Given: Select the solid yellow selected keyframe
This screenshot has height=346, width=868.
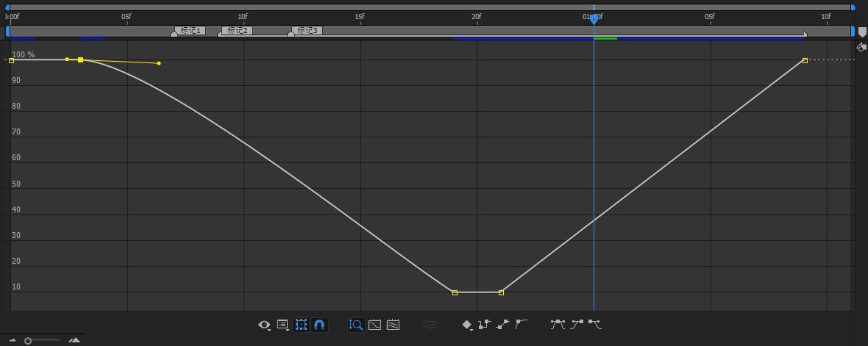Looking at the screenshot, I should [81, 60].
